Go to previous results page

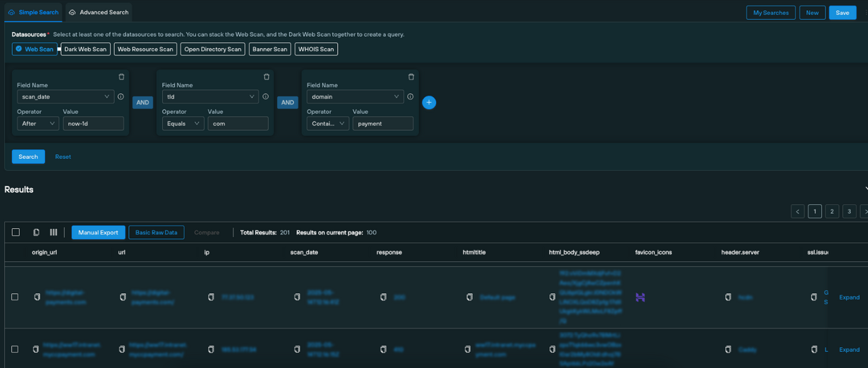[x=797, y=211]
